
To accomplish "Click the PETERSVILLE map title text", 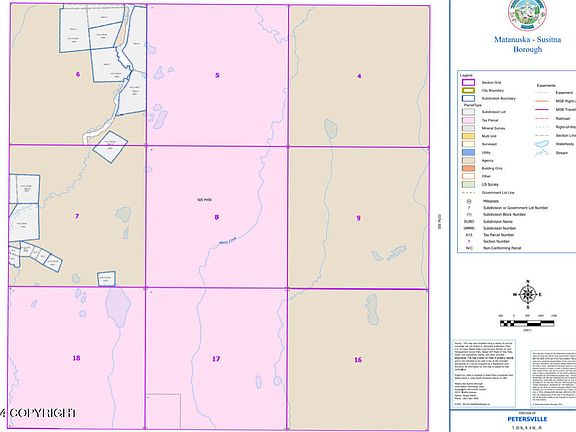I will click(527, 419).
